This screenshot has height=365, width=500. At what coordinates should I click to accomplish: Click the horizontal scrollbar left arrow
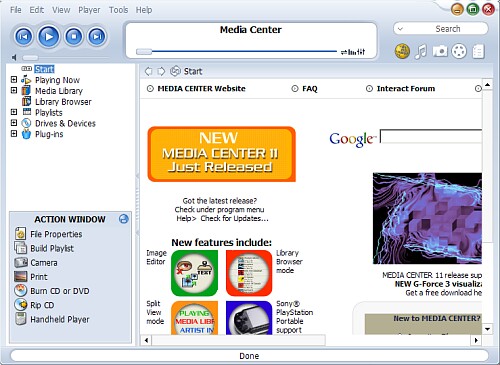[146, 340]
